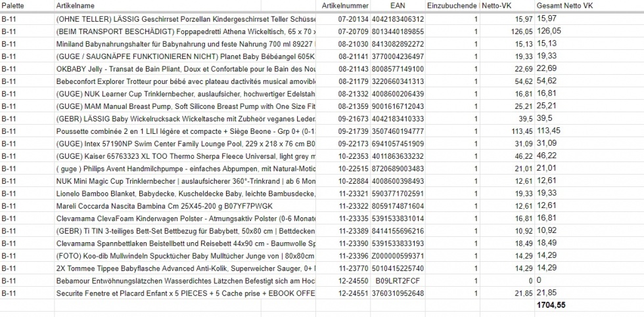The height and width of the screenshot is (317, 644).
Task: Select the Einzubuchende column header cell
Action: [452, 6]
